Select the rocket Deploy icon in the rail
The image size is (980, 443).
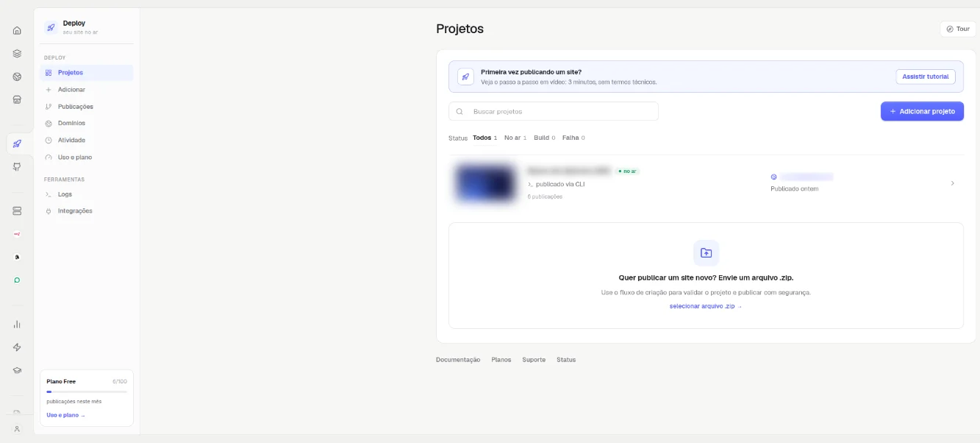(17, 143)
